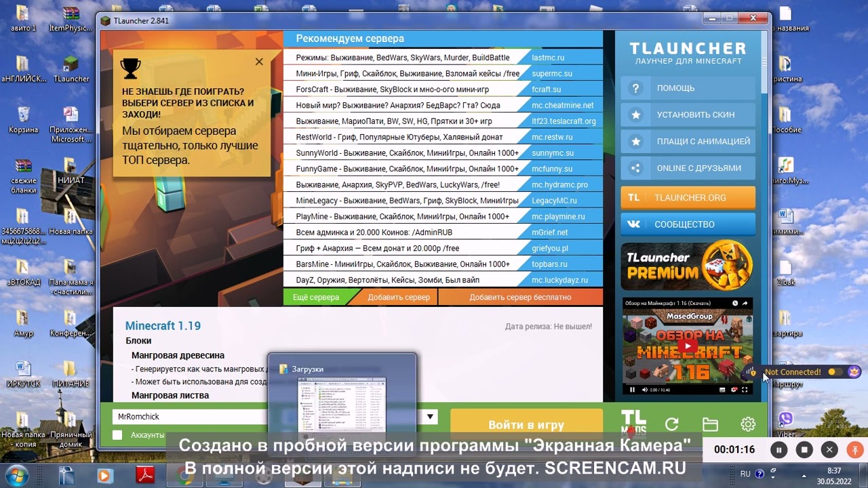Select the DayZ, Оружия server description row
868x488 pixels.
(x=403, y=280)
